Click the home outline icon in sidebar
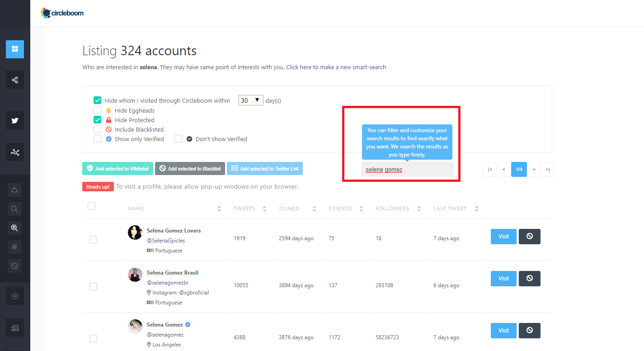Screen dimensions: 644x351 [14, 190]
